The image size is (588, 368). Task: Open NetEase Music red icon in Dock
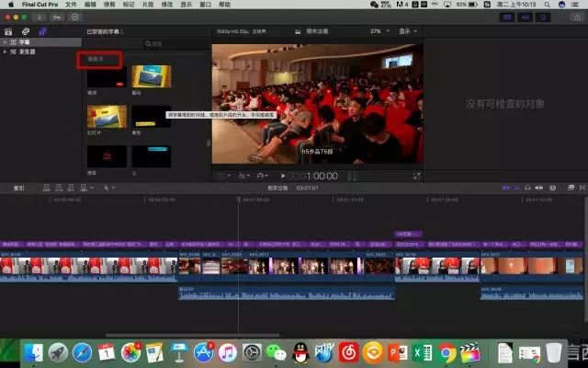coord(349,352)
